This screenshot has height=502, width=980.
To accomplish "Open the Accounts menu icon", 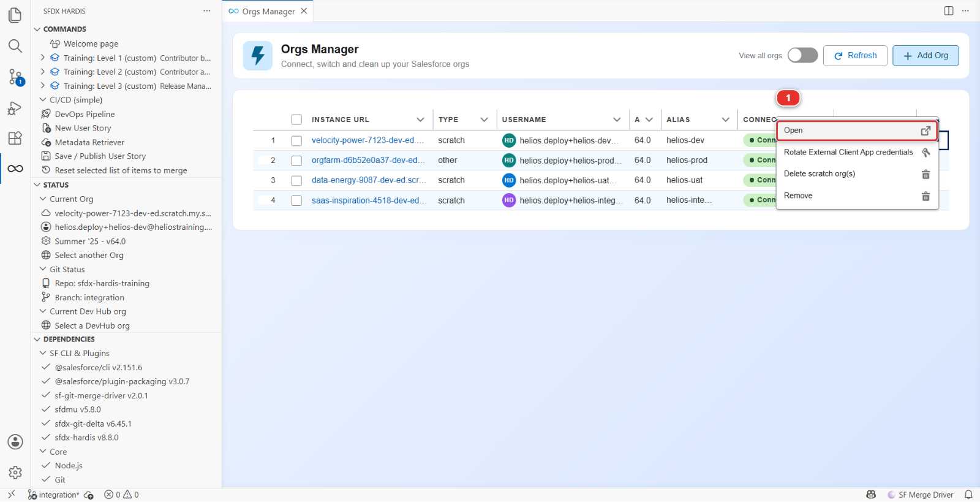I will click(15, 442).
